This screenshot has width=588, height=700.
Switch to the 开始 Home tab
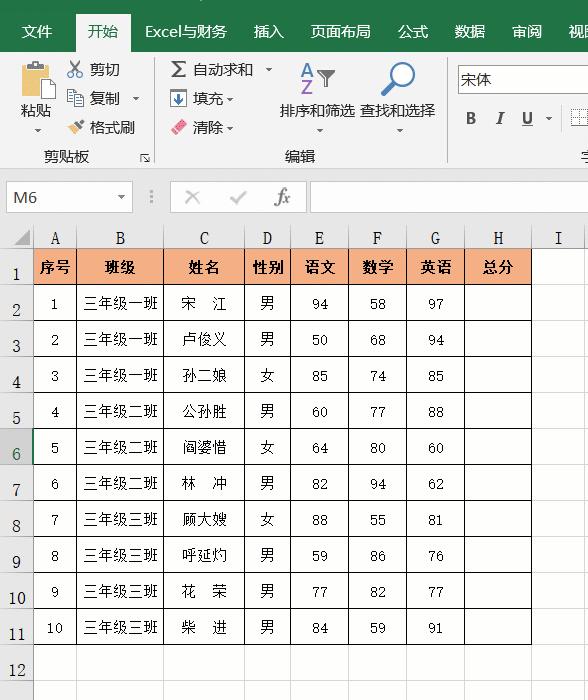point(103,32)
